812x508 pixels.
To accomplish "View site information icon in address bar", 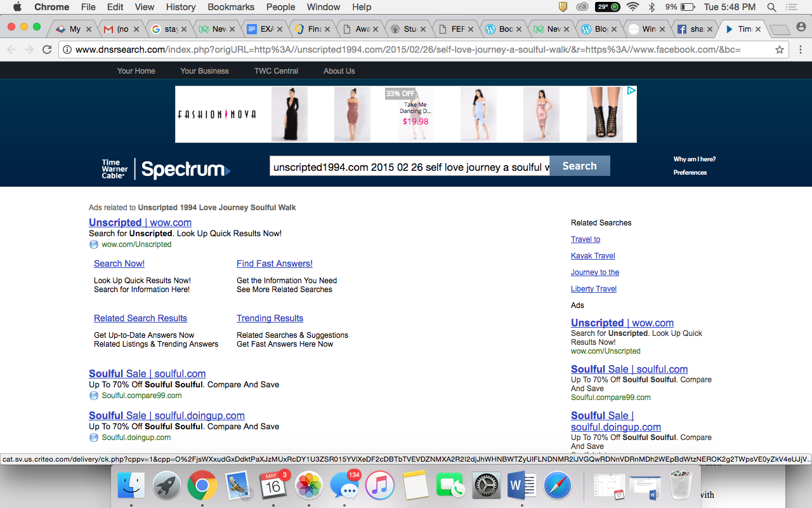I will click(x=67, y=50).
